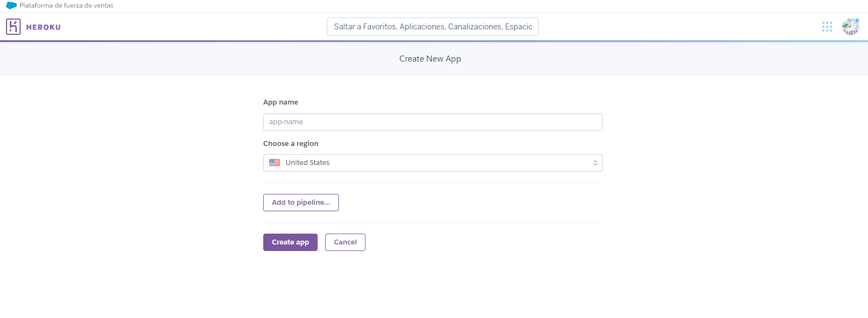This screenshot has height=318, width=868.
Task: Click the United States flag icon
Action: [275, 163]
